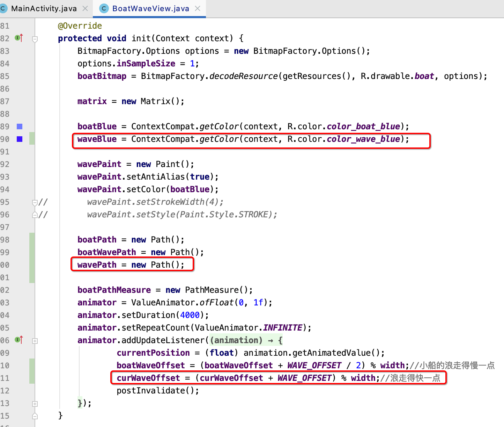Image resolution: width=504 pixels, height=427 pixels.
Task: Click the override gutter icon next to init method
Action: pos(19,38)
